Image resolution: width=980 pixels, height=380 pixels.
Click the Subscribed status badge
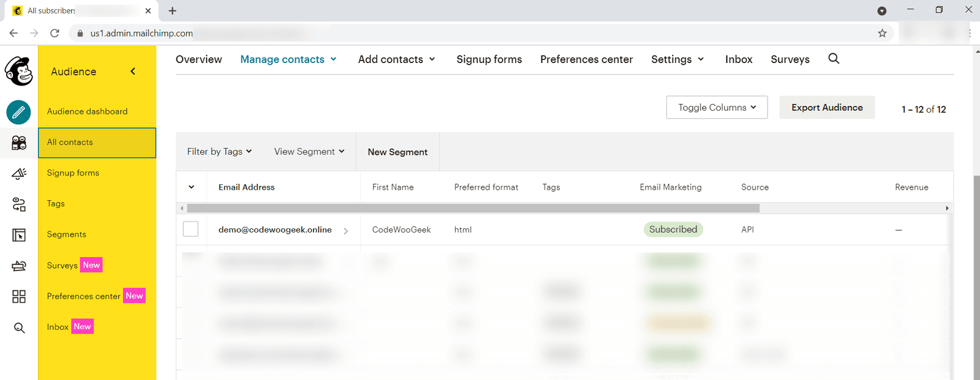point(673,229)
